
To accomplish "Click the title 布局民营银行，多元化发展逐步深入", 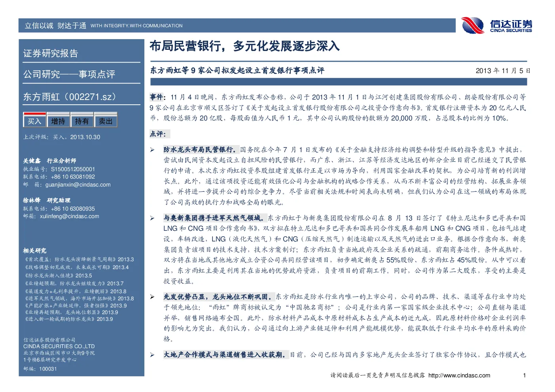I will tap(244, 46).
